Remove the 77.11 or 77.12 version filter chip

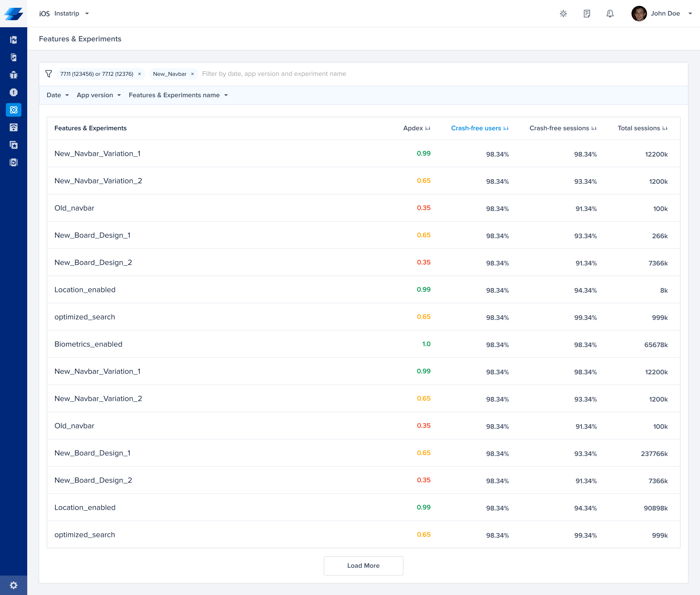[139, 74]
